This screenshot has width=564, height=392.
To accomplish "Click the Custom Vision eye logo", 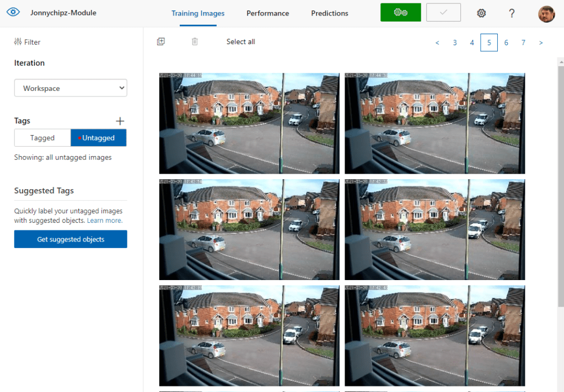I will pos(13,13).
